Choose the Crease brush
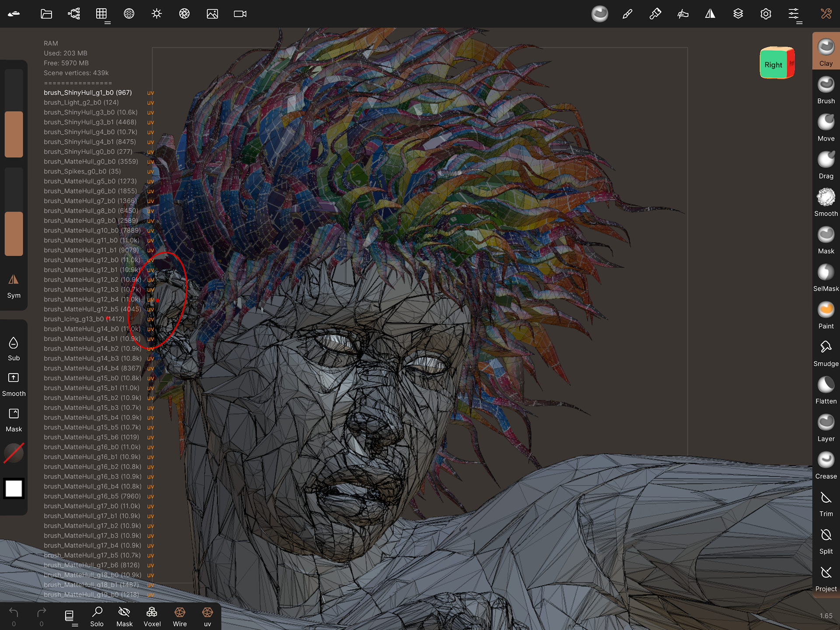This screenshot has height=630, width=840. coord(826,465)
